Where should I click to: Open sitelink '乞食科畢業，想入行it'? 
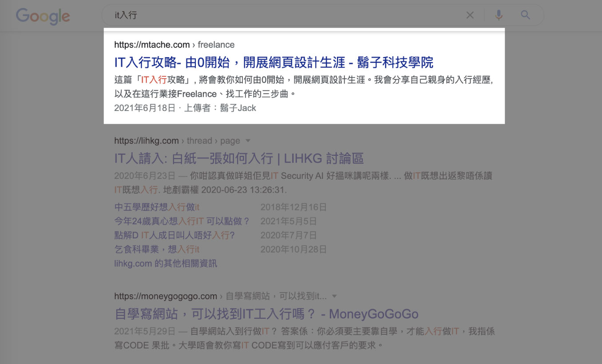click(x=157, y=249)
